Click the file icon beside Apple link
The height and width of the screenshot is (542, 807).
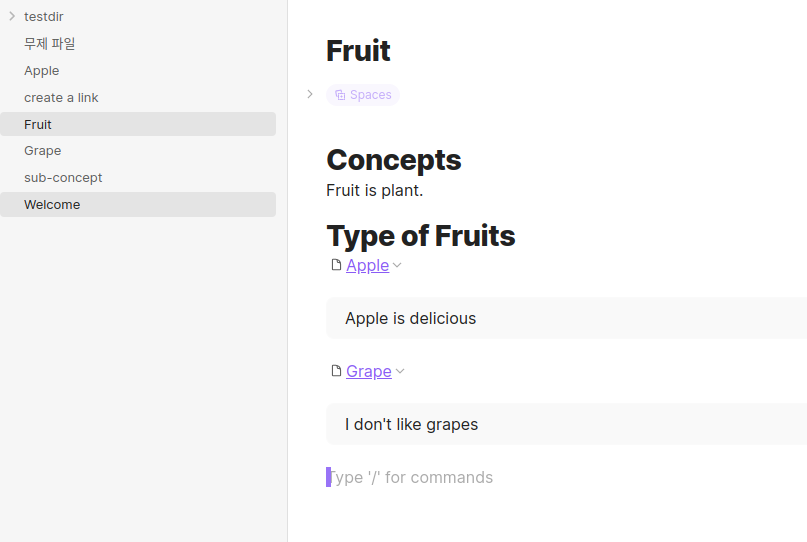tap(336, 265)
